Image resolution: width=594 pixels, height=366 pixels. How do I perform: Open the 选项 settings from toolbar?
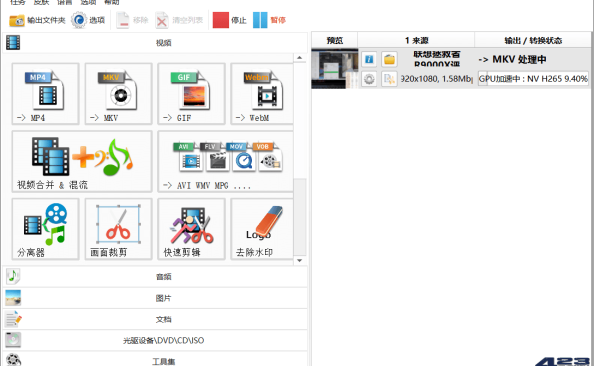[x=88, y=20]
